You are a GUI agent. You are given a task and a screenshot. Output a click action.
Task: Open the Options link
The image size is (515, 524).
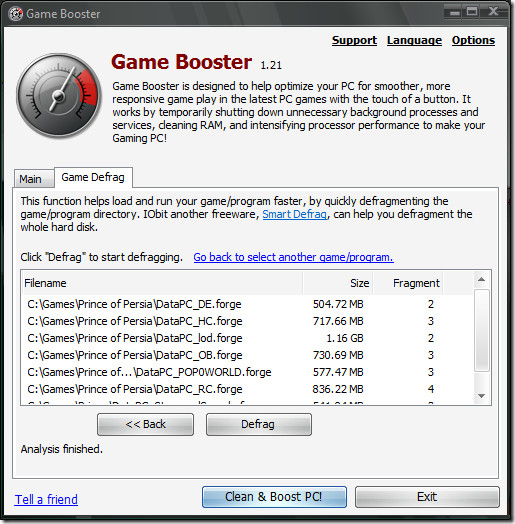(473, 40)
